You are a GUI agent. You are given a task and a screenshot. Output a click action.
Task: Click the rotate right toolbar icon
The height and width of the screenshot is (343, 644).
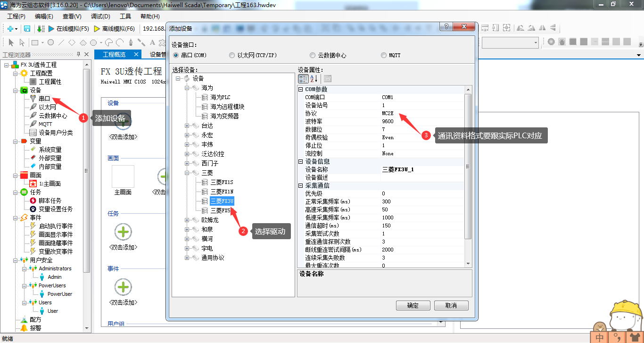[x=531, y=28]
